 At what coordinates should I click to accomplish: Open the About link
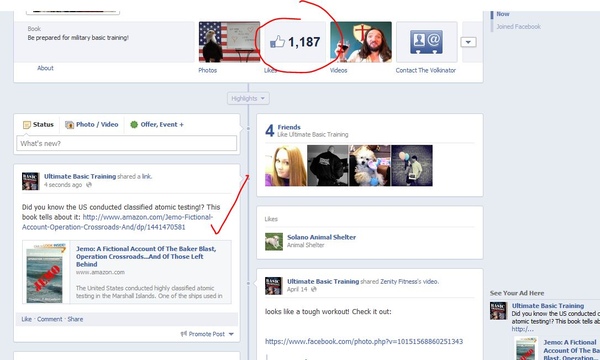[45, 68]
